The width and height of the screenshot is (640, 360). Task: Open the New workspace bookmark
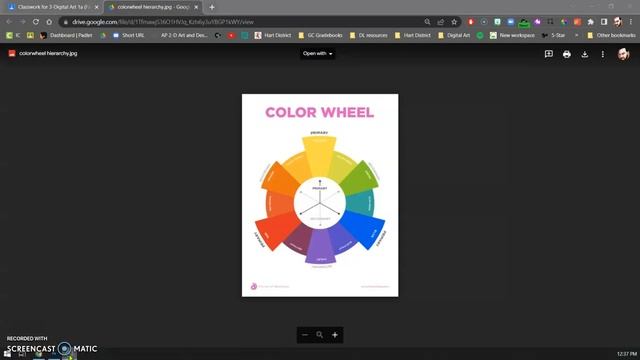(512, 36)
